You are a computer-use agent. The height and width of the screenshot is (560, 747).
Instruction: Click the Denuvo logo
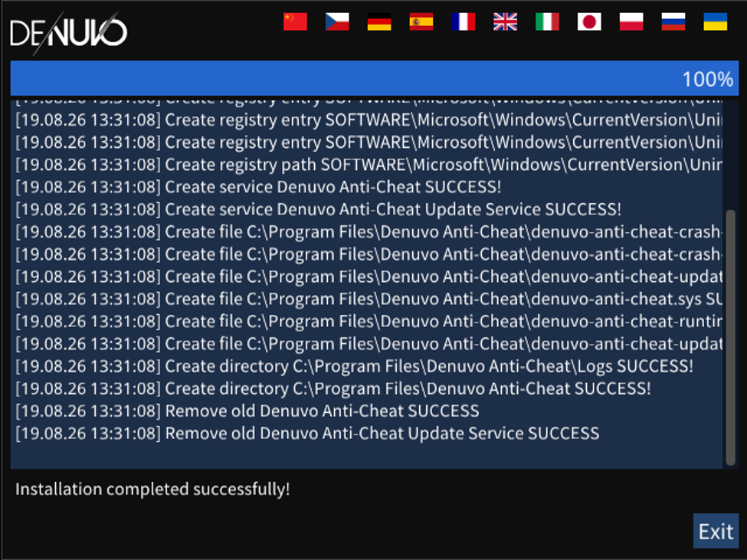tap(69, 32)
